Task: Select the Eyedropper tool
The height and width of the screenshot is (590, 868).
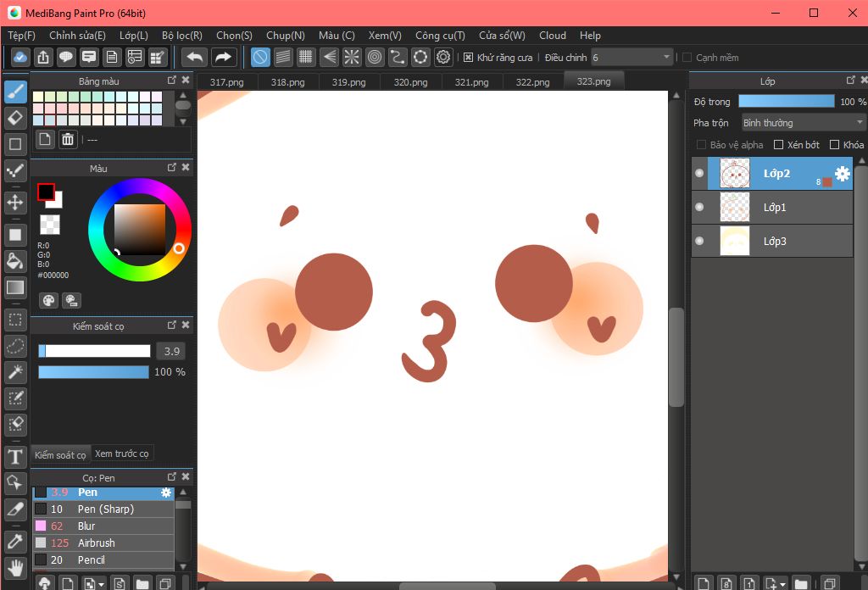Action: click(15, 542)
